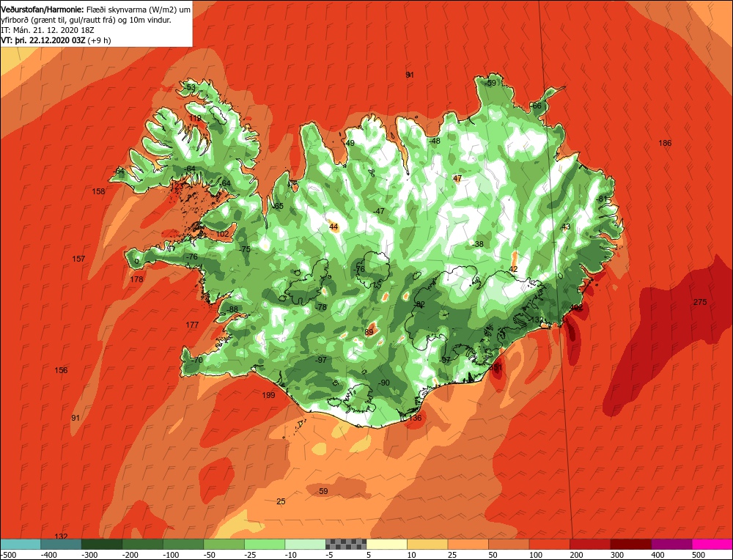The image size is (733, 560).
Task: Click the map value -66 in the northeast
Action: (536, 106)
